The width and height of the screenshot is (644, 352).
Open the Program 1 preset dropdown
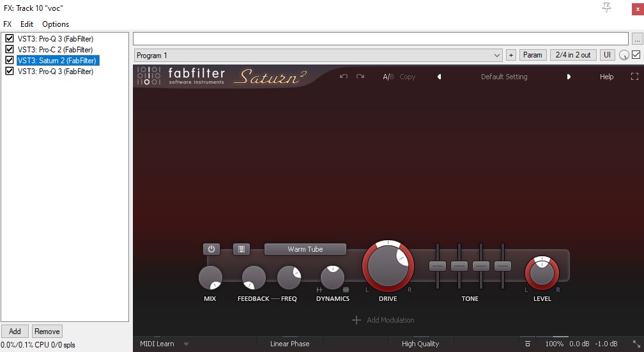(x=318, y=55)
